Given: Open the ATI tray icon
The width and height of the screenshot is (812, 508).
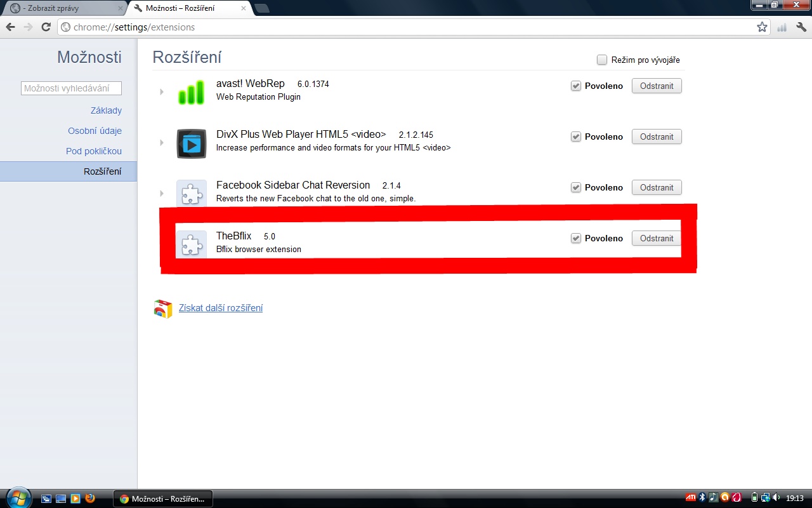Looking at the screenshot, I should 691,497.
